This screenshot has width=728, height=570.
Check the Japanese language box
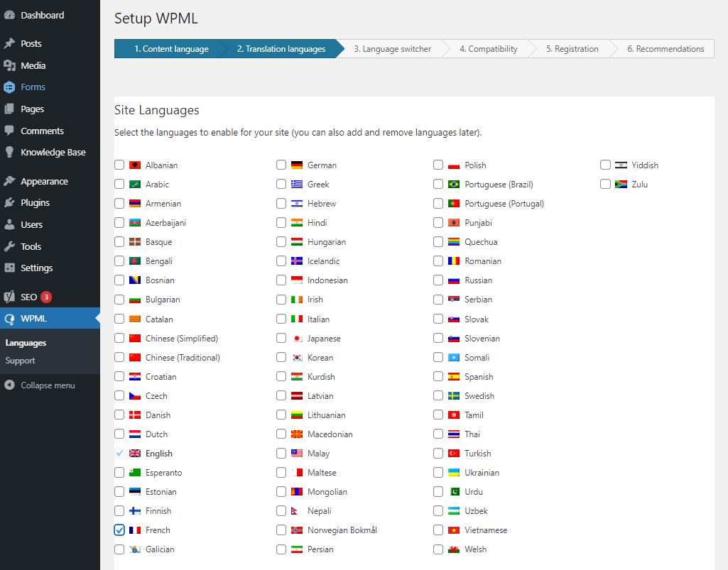coord(281,338)
